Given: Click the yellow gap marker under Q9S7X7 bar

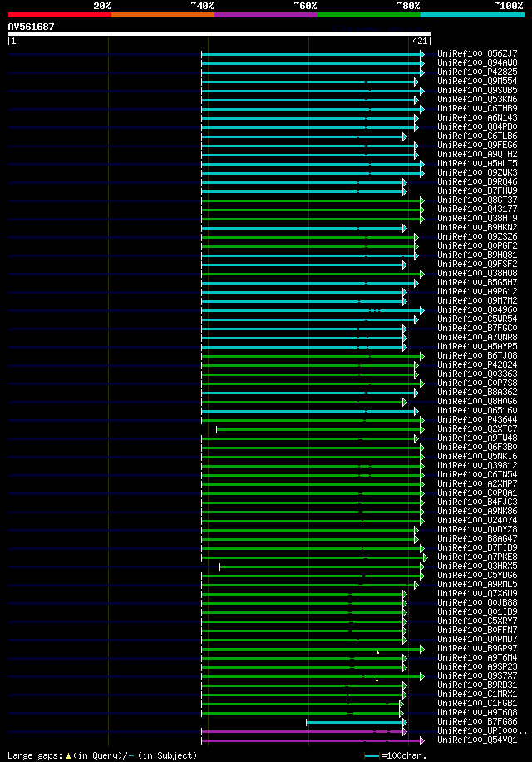Looking at the screenshot, I should (377, 680).
